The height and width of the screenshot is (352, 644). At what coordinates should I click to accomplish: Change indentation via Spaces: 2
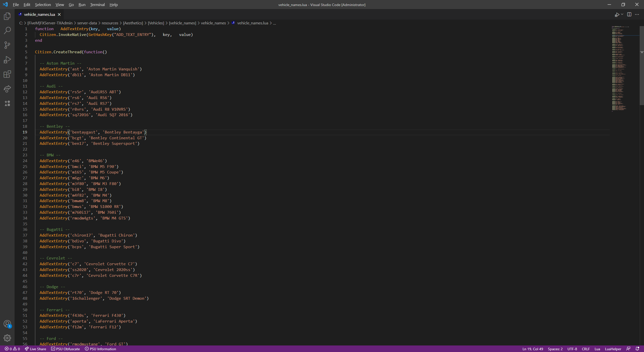(x=555, y=349)
